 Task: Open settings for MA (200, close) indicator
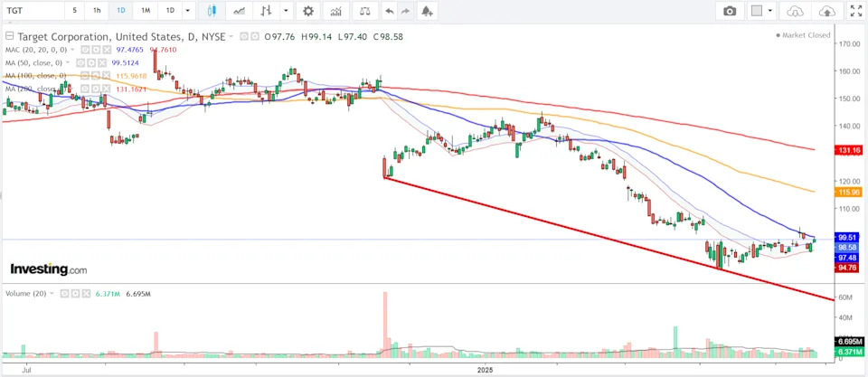96,89
